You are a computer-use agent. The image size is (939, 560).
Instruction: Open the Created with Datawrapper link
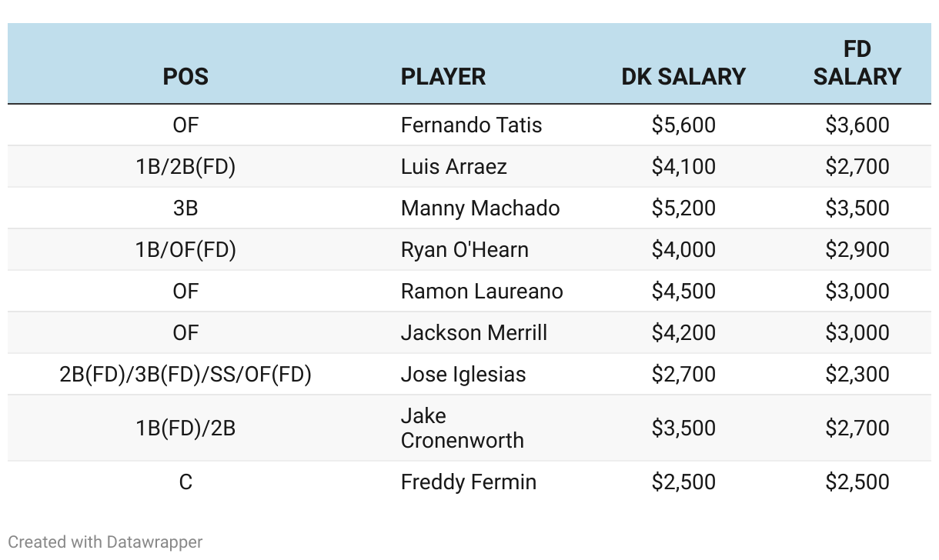[105, 542]
